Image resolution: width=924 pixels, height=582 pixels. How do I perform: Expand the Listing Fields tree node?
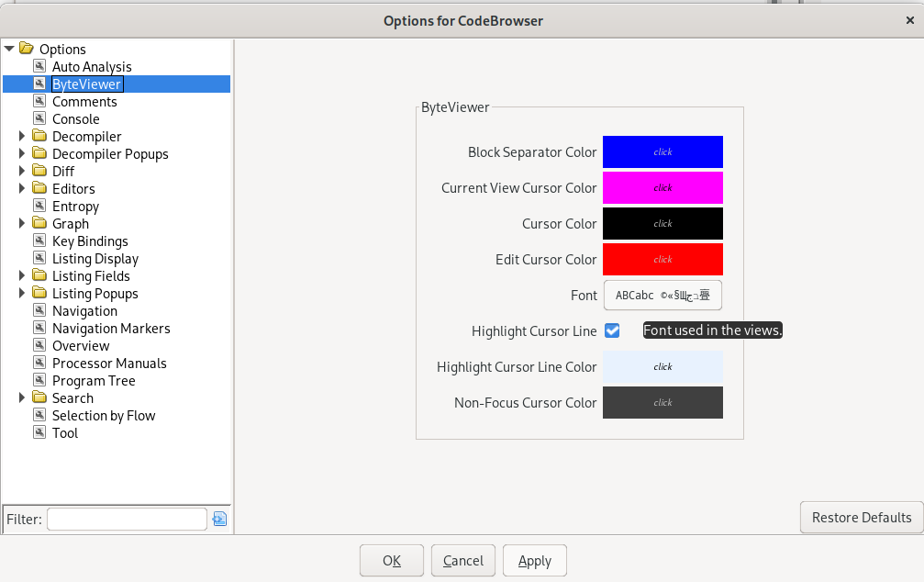pyautogui.click(x=22, y=275)
